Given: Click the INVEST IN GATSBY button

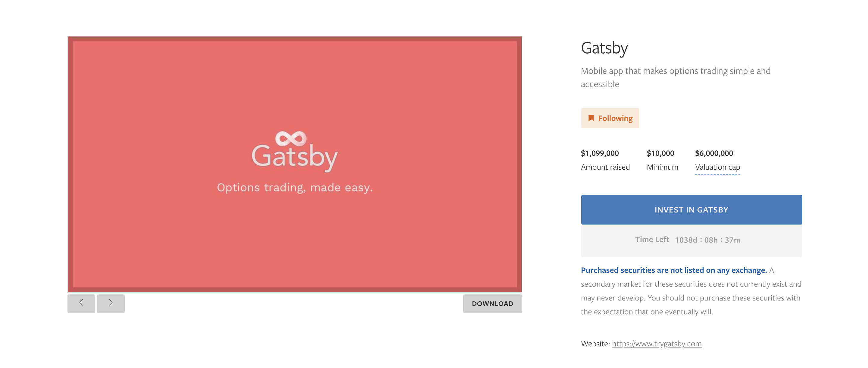Looking at the screenshot, I should [691, 210].
